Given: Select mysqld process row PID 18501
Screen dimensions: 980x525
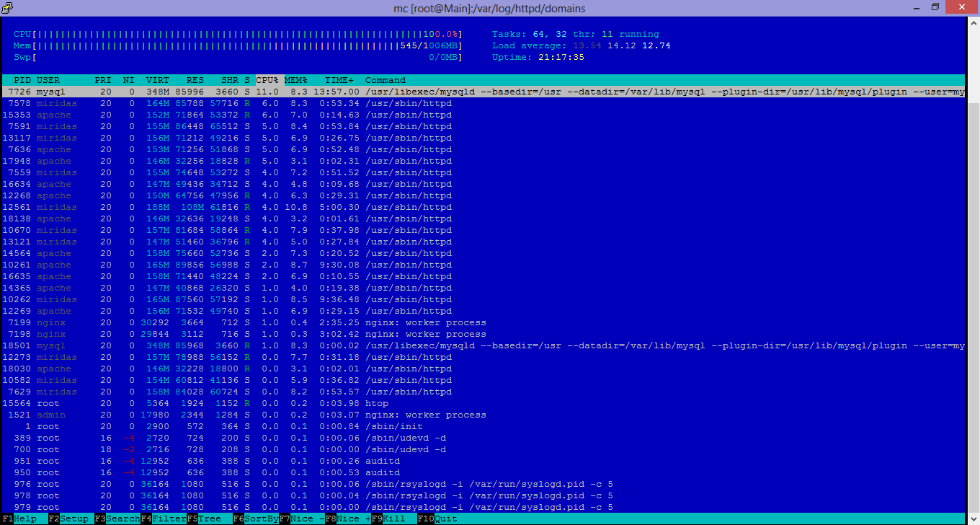Looking at the screenshot, I should click(x=483, y=345).
